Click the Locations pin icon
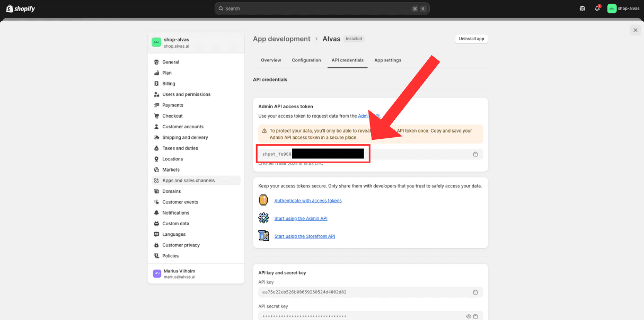 click(156, 159)
